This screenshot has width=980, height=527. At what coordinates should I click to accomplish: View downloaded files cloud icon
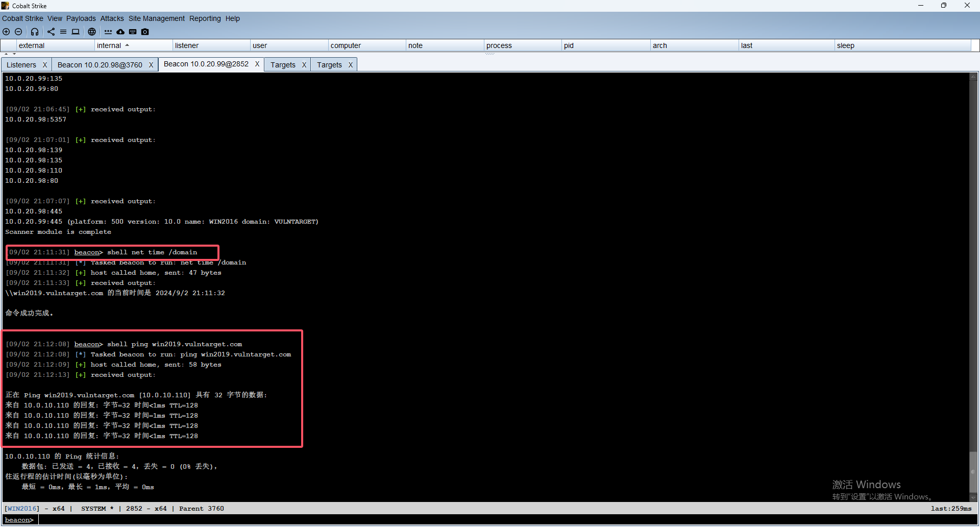(x=120, y=32)
